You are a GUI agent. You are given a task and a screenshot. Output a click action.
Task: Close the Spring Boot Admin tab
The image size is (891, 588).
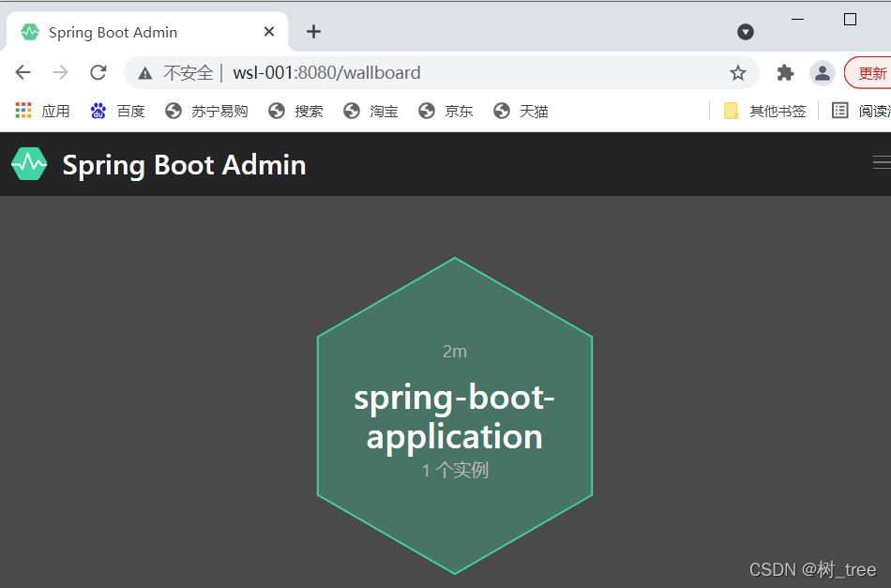[x=269, y=32]
